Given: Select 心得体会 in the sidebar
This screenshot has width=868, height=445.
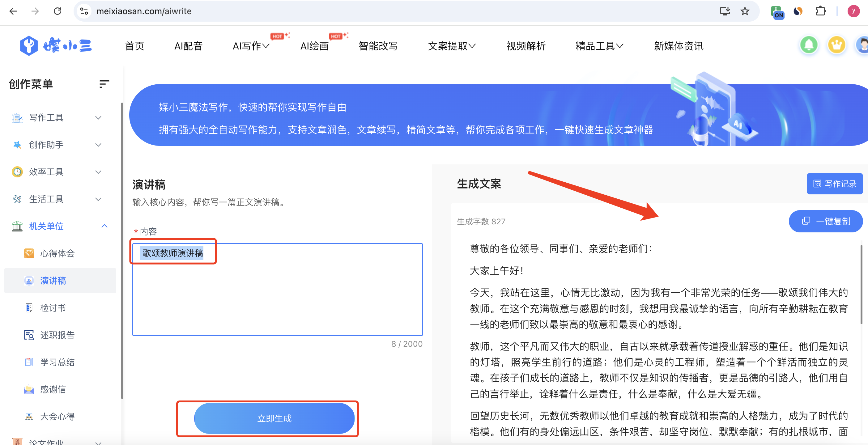Looking at the screenshot, I should point(57,253).
